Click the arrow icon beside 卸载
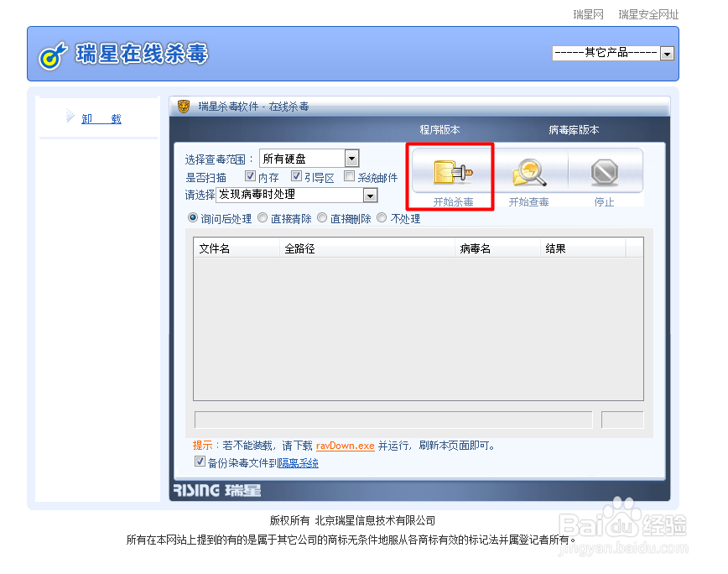Image resolution: width=728 pixels, height=574 pixels. point(70,116)
